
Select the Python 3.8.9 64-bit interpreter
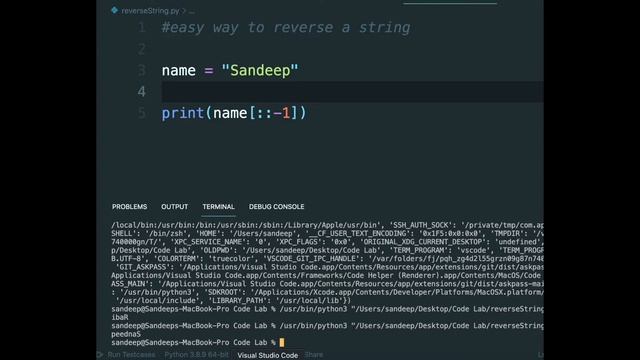[197, 355]
